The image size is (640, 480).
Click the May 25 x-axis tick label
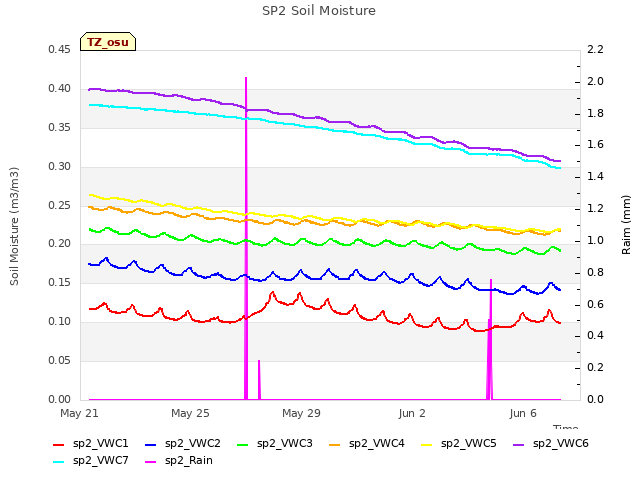pos(190,413)
